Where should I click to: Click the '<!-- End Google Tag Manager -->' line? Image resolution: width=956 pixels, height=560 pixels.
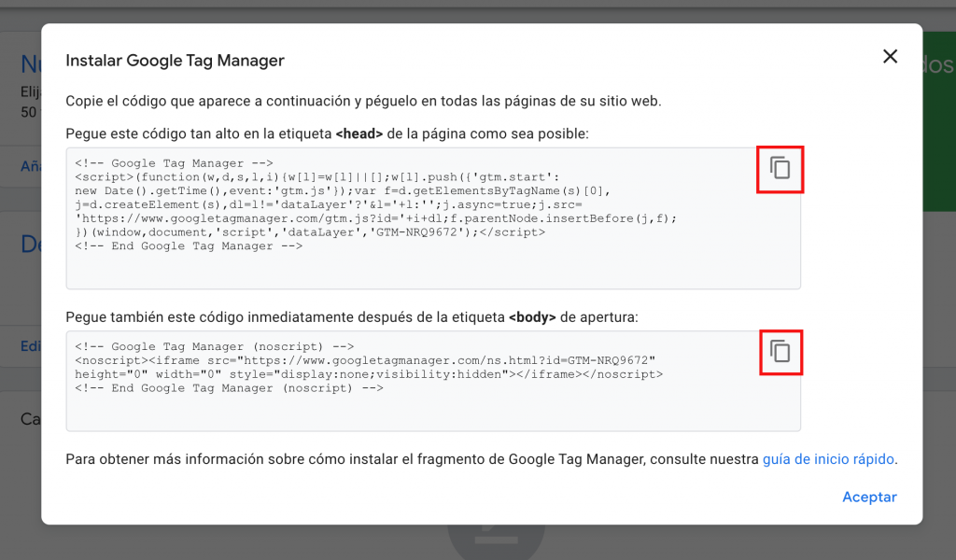coord(189,246)
